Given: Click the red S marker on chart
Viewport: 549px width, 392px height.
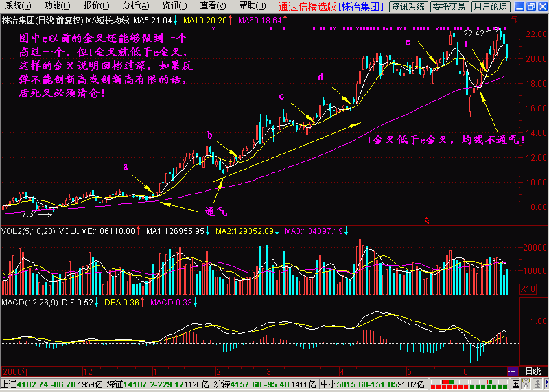Looking at the screenshot, I should click(426, 221).
